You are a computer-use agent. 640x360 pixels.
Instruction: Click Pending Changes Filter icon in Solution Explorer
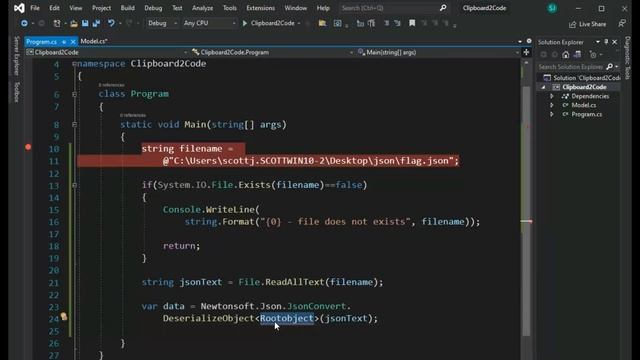coord(593,54)
